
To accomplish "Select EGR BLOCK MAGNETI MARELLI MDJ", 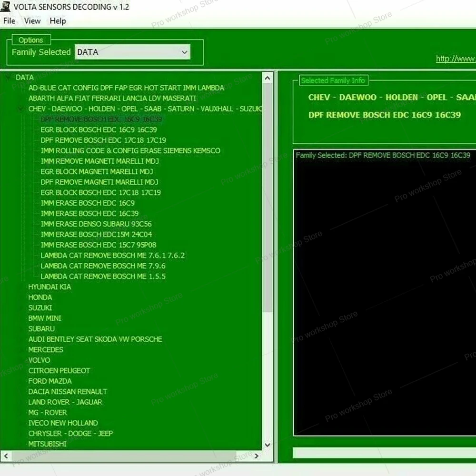I will (x=97, y=171).
